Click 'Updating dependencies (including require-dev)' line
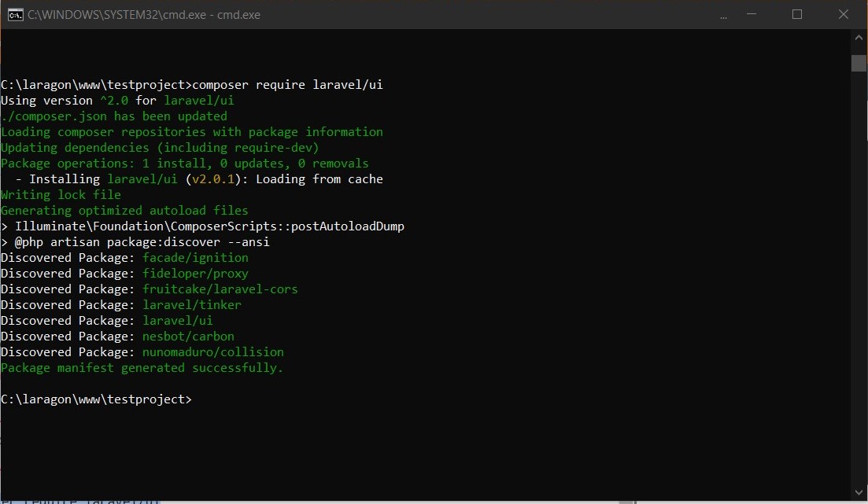The width and height of the screenshot is (868, 504). click(160, 148)
